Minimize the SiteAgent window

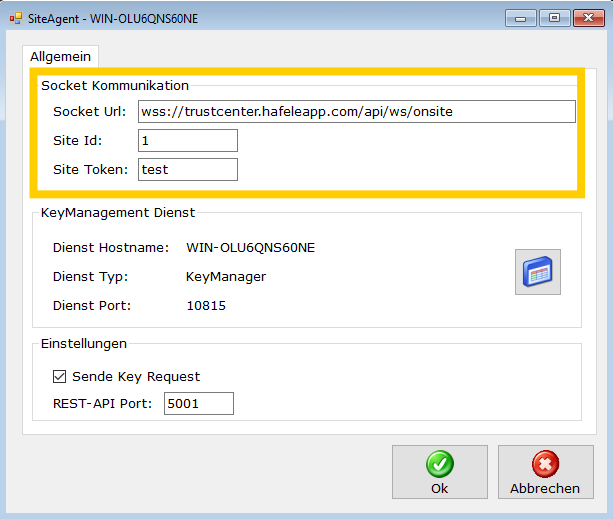pos(521,17)
